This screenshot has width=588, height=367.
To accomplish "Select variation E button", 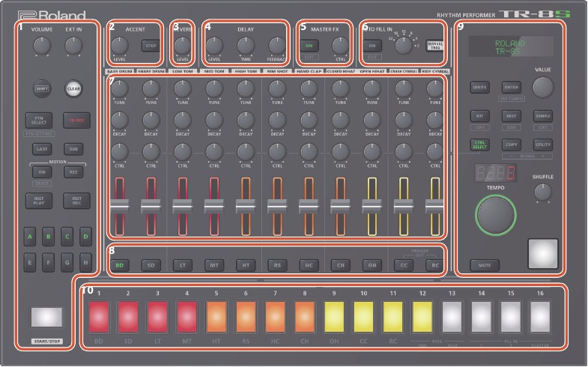I will click(30, 262).
